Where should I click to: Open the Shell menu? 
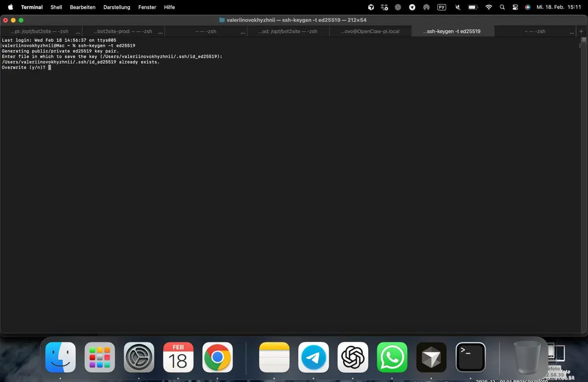point(56,7)
